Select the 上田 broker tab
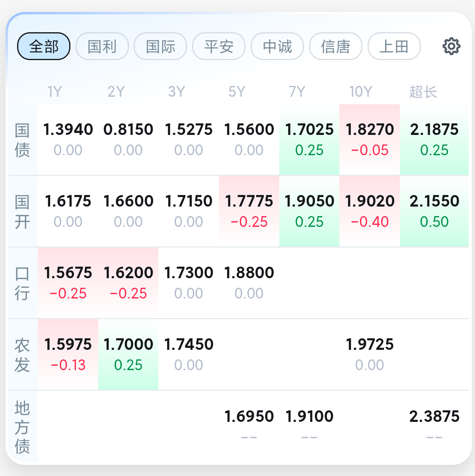 [394, 46]
